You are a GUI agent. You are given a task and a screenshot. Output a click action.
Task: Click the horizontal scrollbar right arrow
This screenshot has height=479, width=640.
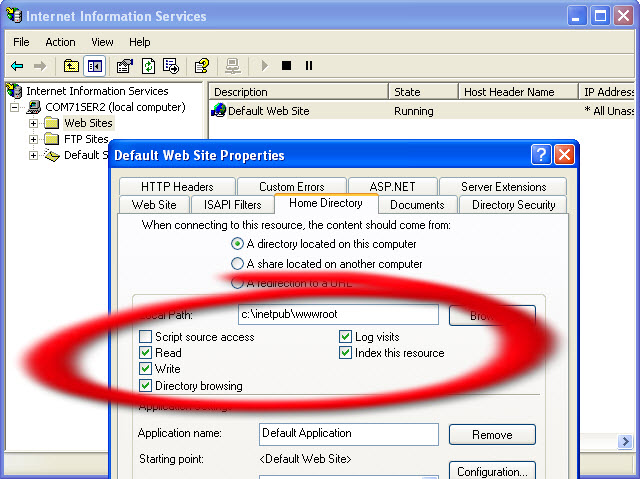(625, 441)
